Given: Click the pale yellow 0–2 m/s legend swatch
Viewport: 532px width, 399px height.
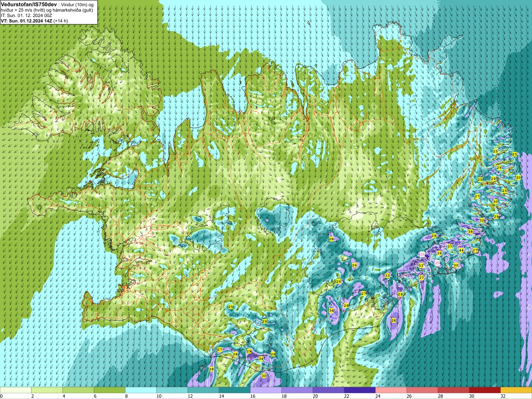Looking at the screenshot, I should click(x=16, y=390).
